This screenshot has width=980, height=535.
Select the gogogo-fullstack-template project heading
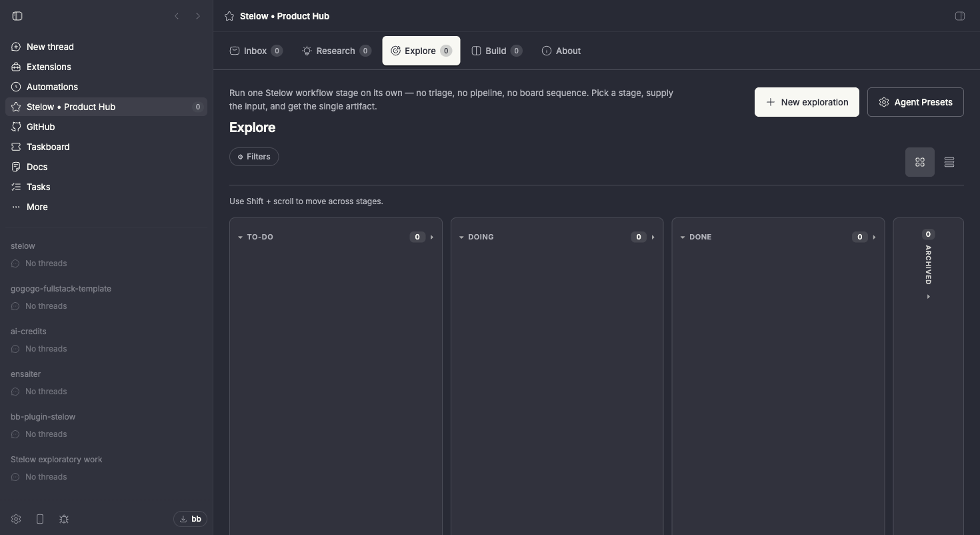point(61,289)
